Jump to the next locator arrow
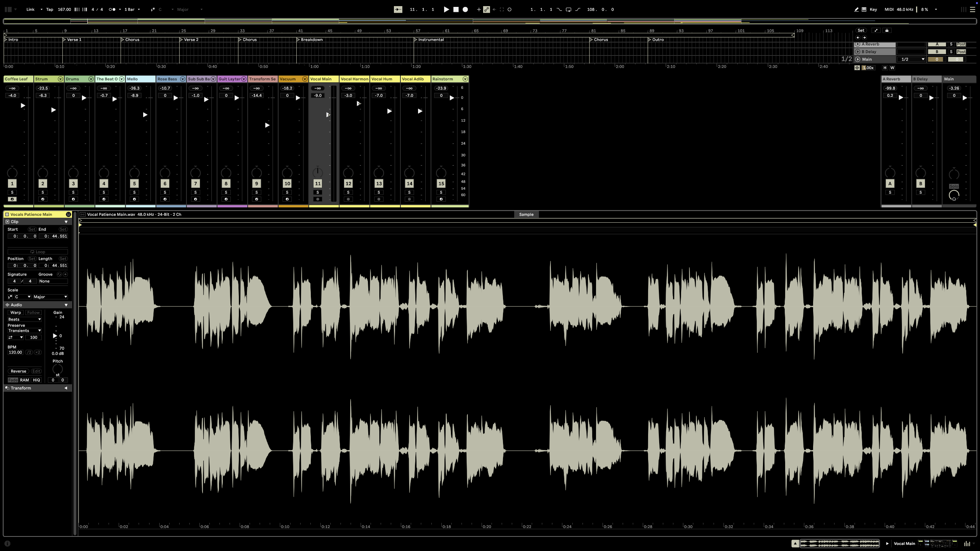The width and height of the screenshot is (980, 551). [x=864, y=37]
